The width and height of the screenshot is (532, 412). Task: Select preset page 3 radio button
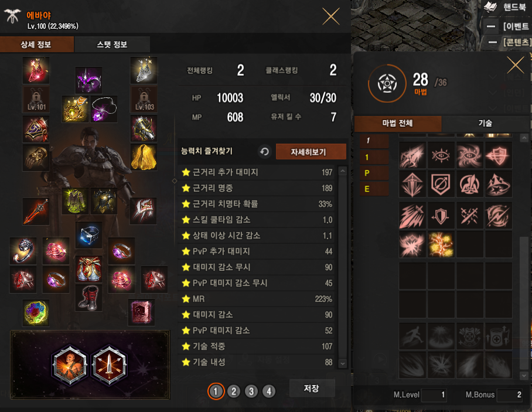click(x=251, y=391)
